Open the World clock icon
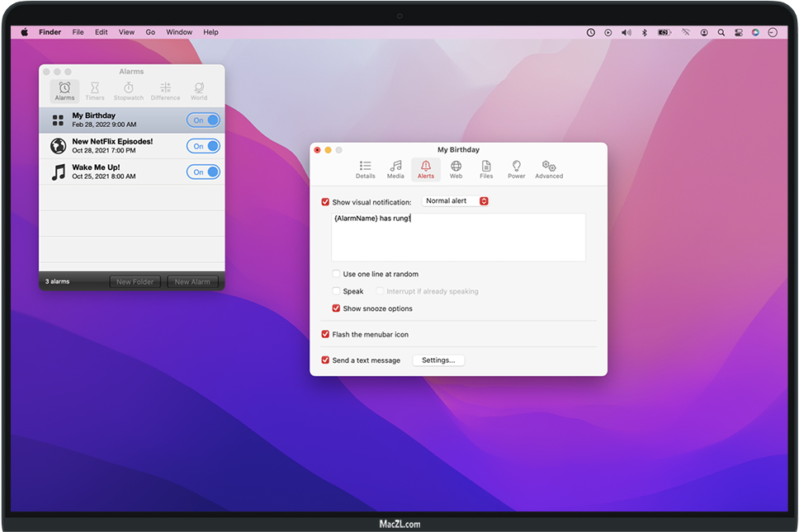The width and height of the screenshot is (799, 532). pos(199,91)
